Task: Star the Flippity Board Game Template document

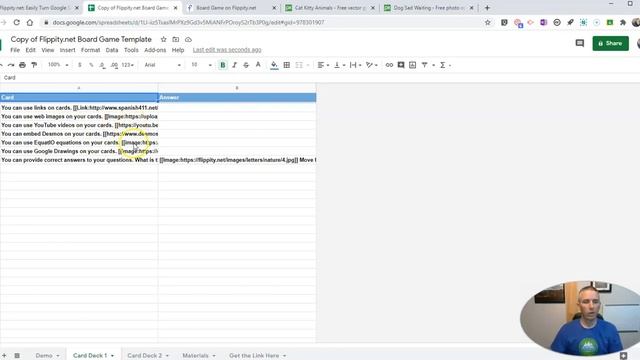Action: pos(163,40)
